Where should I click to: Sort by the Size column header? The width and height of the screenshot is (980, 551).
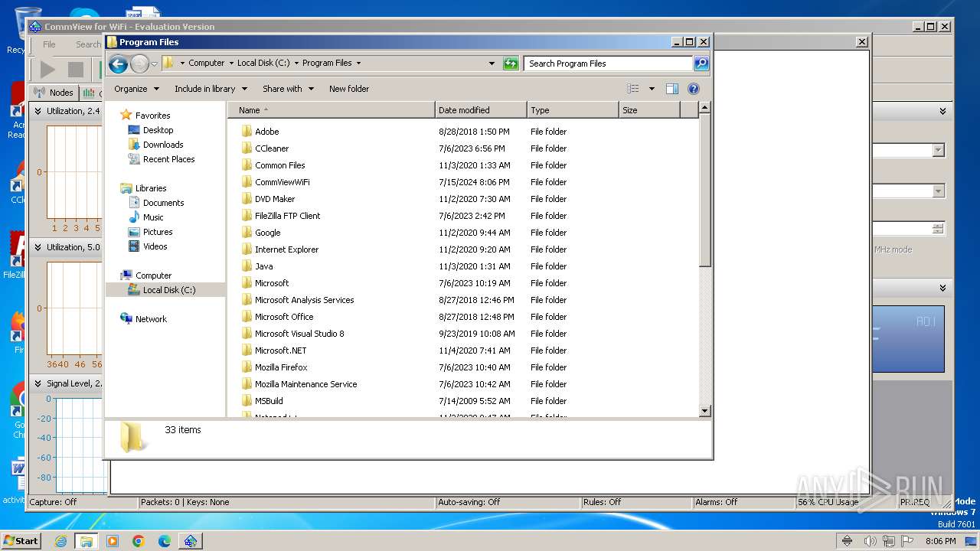coord(649,110)
